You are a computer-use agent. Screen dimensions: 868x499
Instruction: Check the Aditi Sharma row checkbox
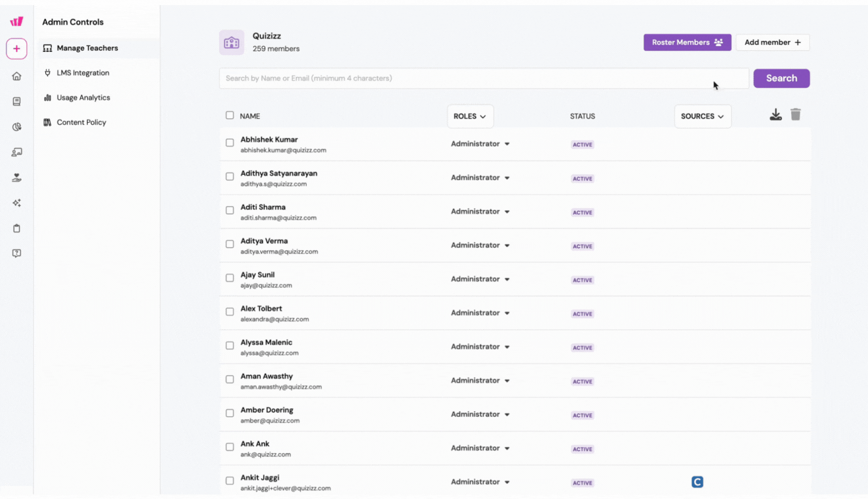pyautogui.click(x=230, y=210)
